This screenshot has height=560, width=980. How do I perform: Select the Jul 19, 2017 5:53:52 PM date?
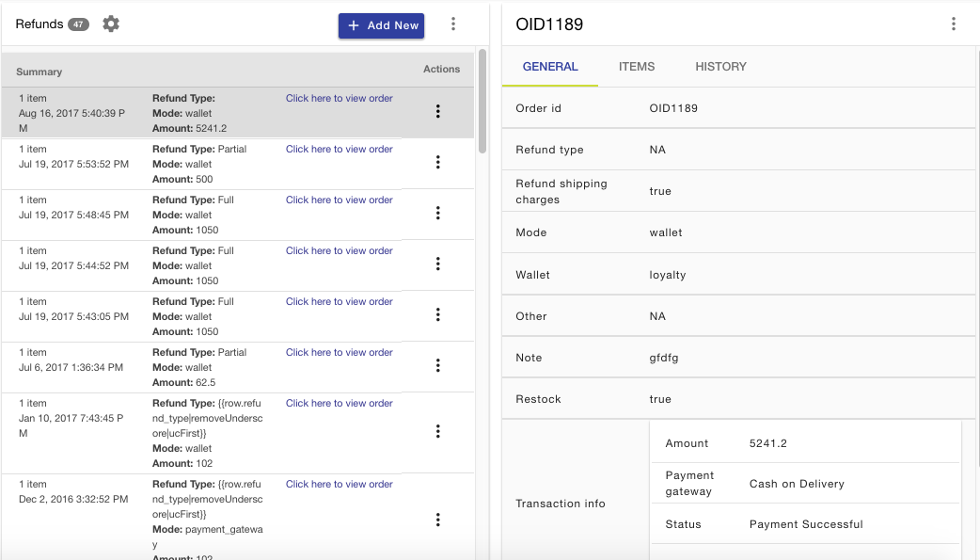[73, 164]
